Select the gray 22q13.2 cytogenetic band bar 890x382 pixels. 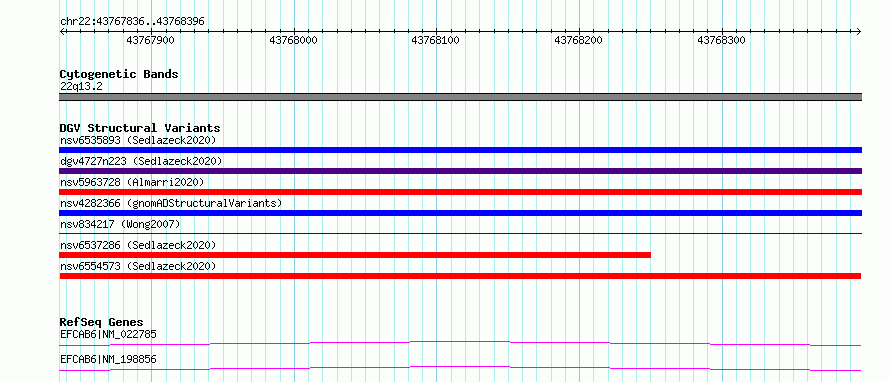pyautogui.click(x=460, y=96)
